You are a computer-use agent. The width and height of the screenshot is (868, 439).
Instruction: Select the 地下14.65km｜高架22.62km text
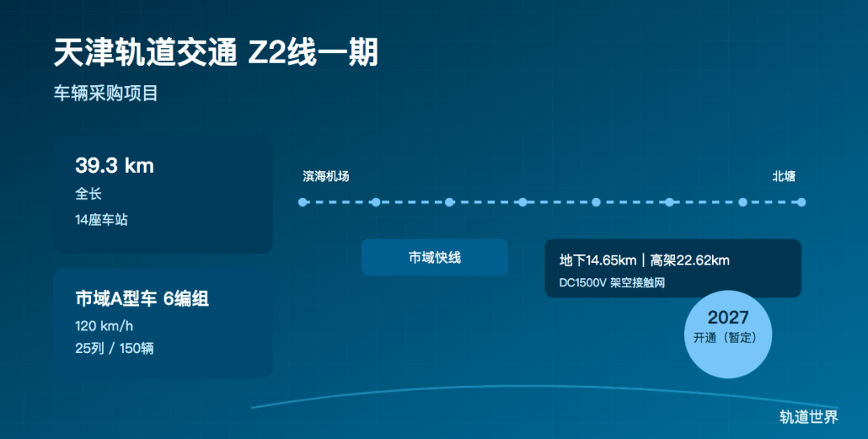pyautogui.click(x=645, y=260)
